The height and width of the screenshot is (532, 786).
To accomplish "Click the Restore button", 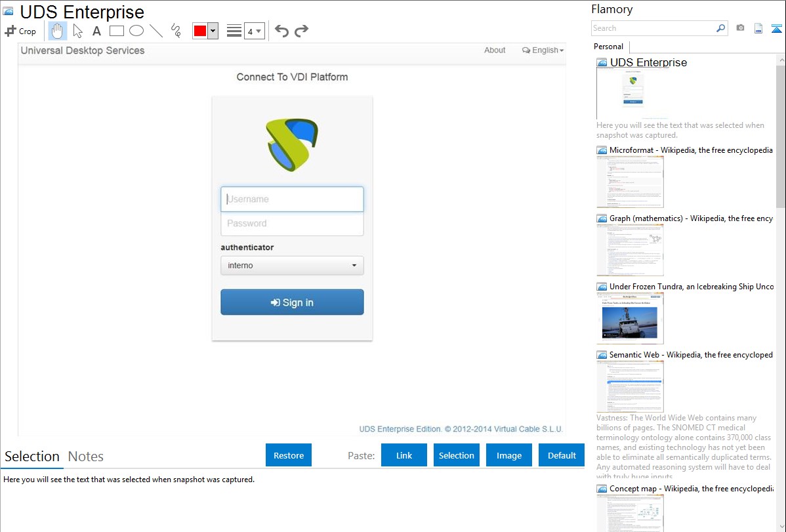I will (289, 455).
